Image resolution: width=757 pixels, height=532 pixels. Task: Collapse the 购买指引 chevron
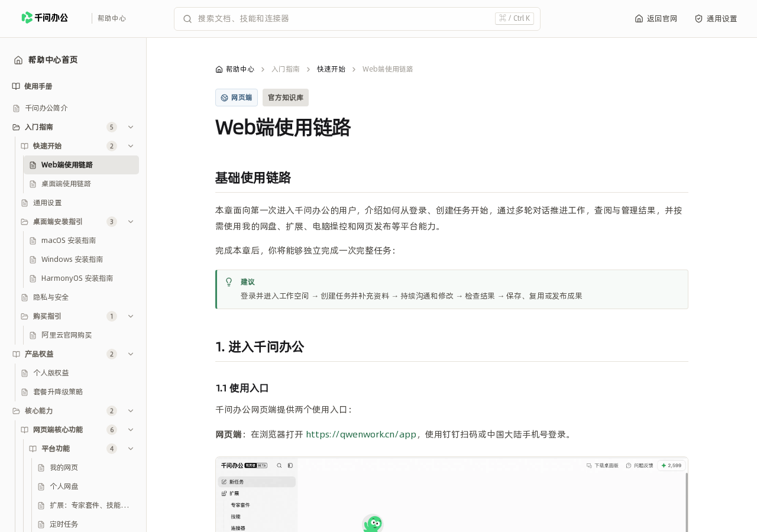[131, 316]
